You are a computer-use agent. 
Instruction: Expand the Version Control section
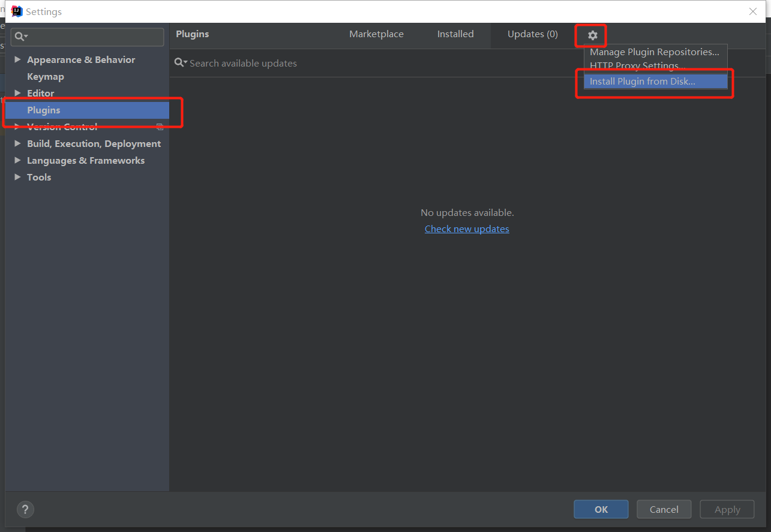click(x=17, y=127)
